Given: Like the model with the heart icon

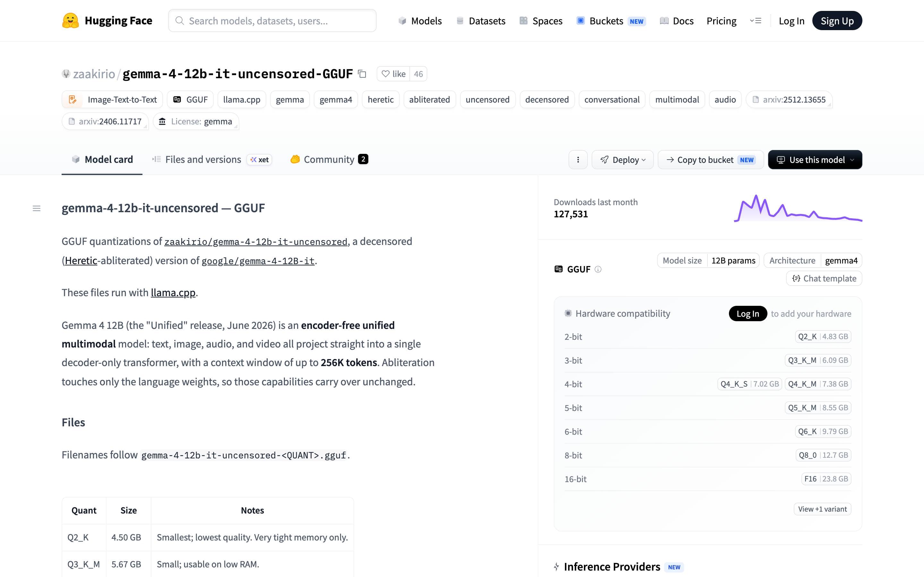Looking at the screenshot, I should click(x=394, y=74).
